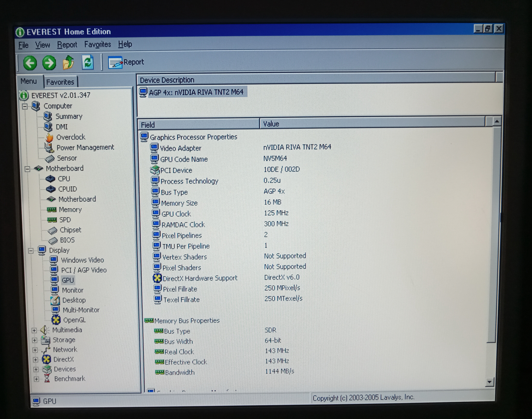Viewport: 532px width, 419px height.
Task: Select the Sensor item under Computer
Action: 67,158
